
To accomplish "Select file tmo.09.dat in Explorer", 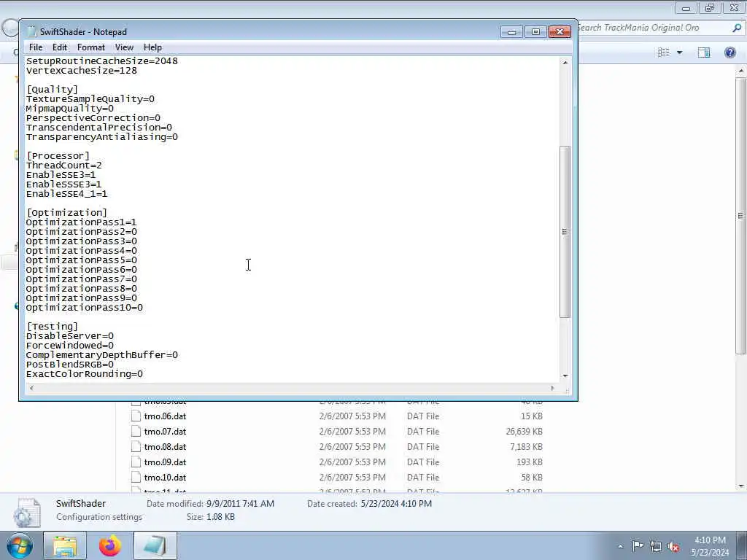I will 165,462.
